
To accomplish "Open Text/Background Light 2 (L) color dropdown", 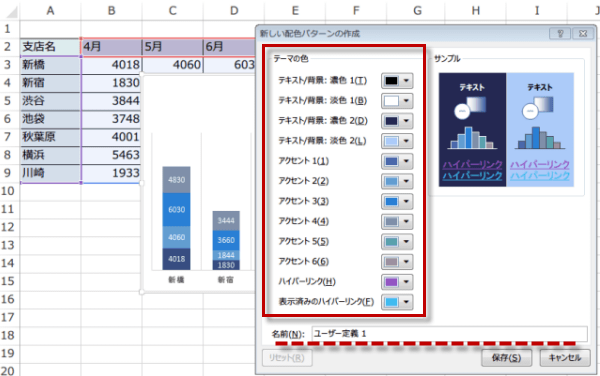I will pos(397,141).
